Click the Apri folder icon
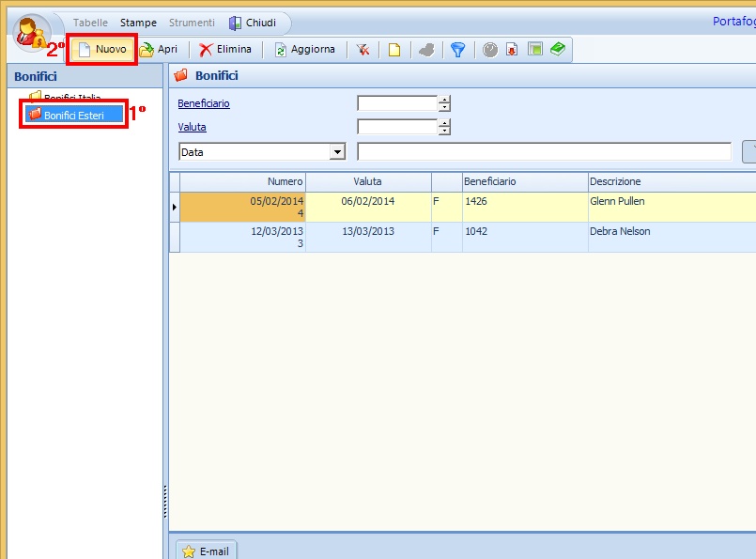 coord(147,50)
